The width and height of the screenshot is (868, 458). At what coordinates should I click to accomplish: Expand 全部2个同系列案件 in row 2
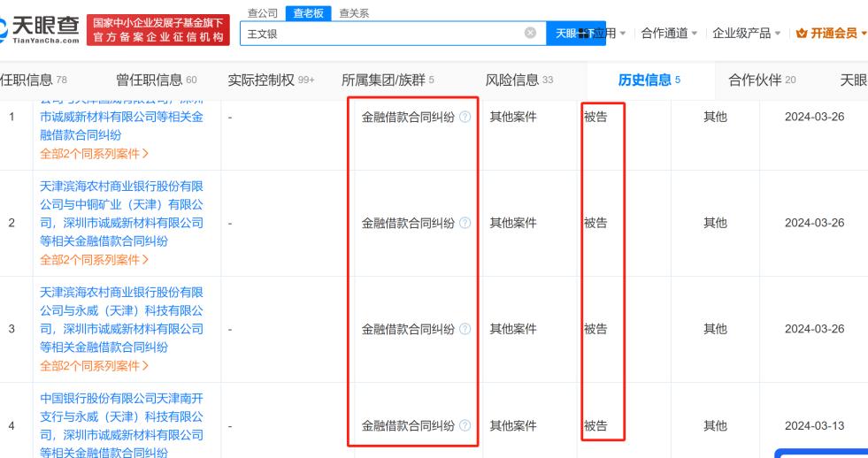pos(95,260)
